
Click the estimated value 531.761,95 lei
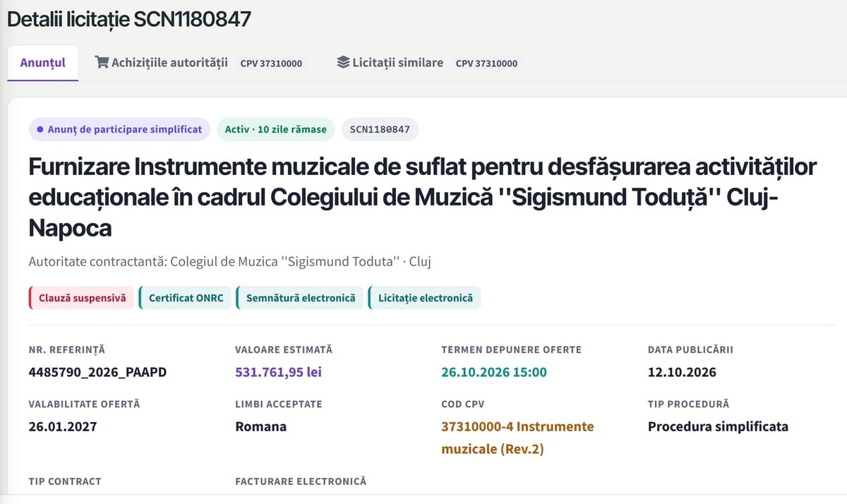pyautogui.click(x=278, y=372)
